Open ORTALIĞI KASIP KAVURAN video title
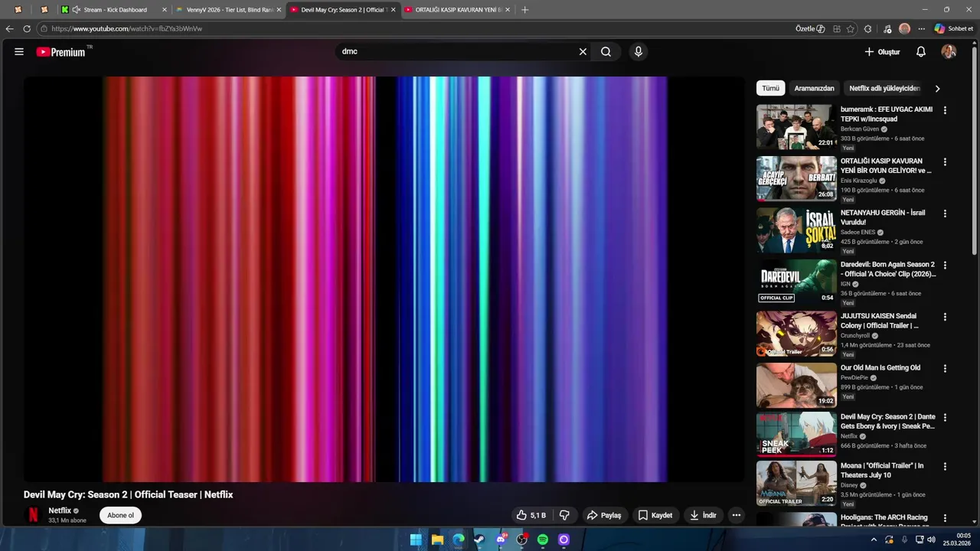Screen dimensions: 980x551 [x=887, y=166]
